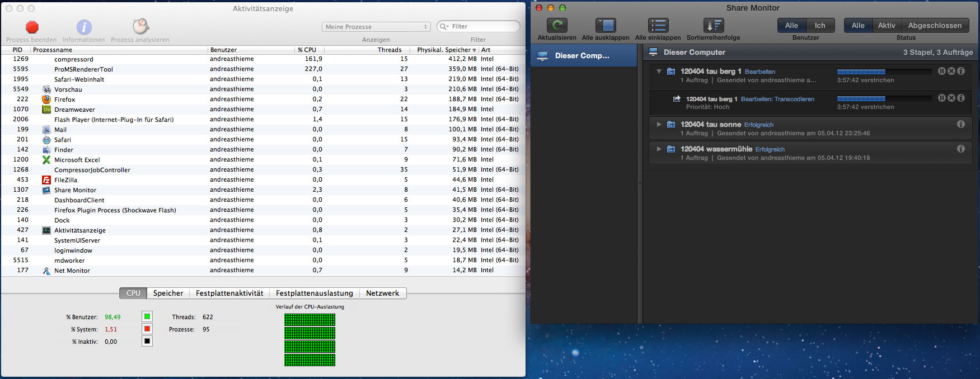Expand the 120404 tau sonne batch
Viewport: 980px width, 379px height.
[659, 124]
